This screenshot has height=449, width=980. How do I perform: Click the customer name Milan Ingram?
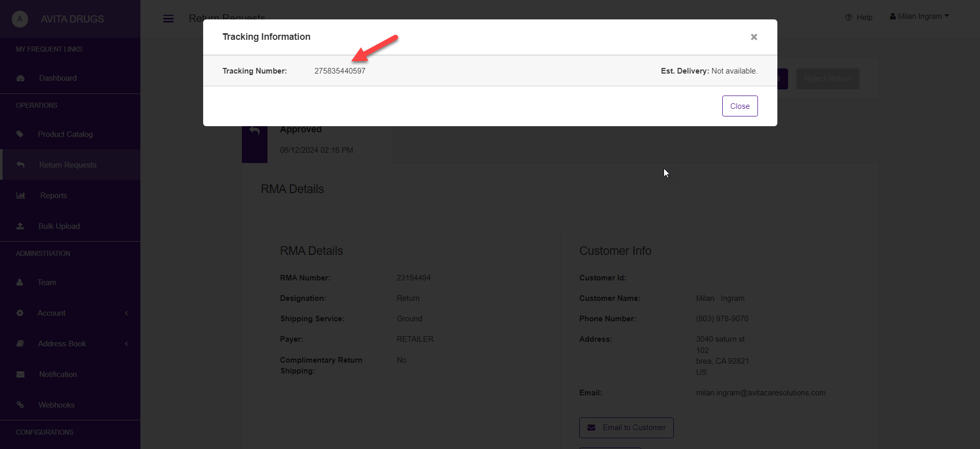click(x=720, y=298)
